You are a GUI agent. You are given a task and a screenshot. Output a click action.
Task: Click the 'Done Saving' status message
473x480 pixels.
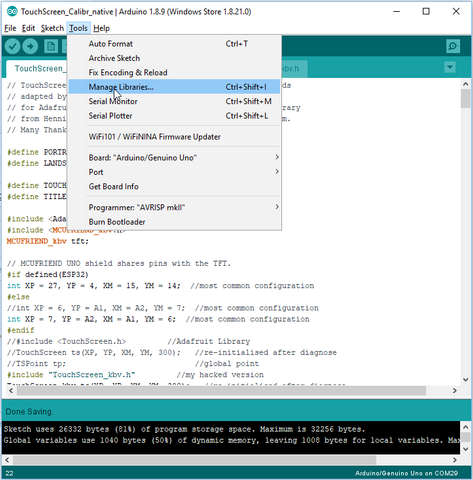pos(29,412)
